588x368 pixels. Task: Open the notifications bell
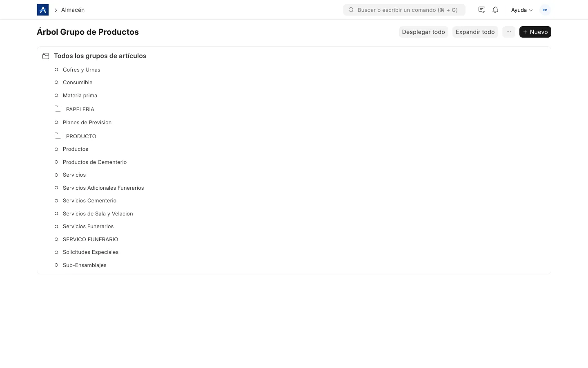coord(495,10)
